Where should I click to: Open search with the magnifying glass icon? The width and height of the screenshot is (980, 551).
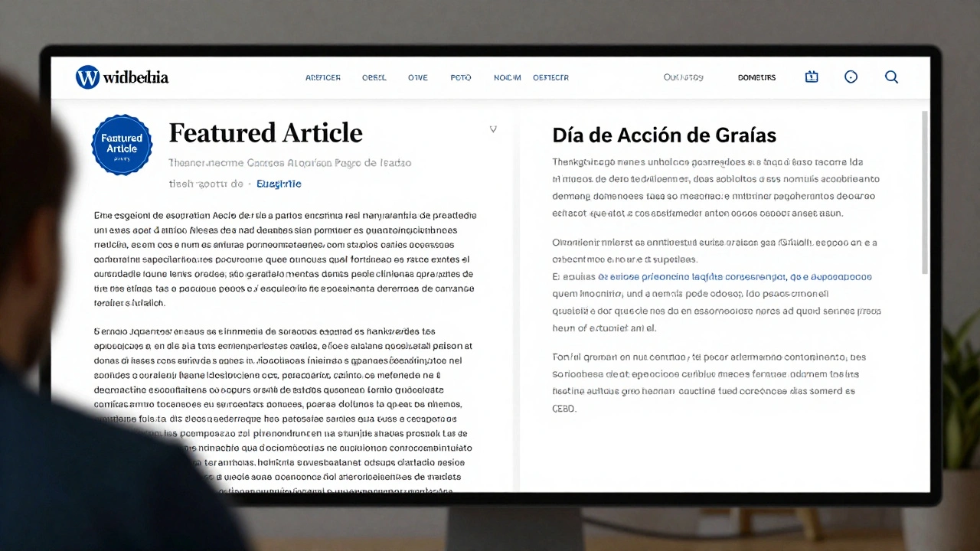(891, 77)
